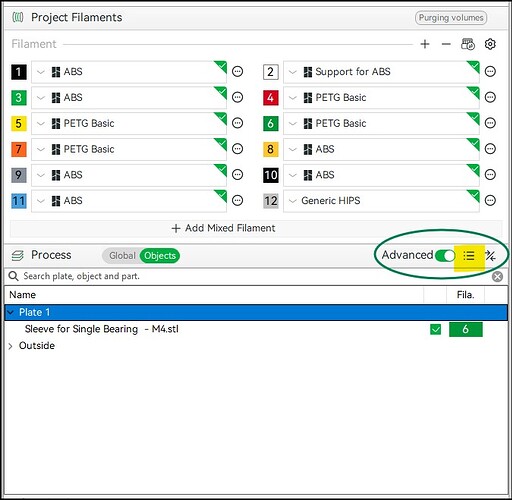This screenshot has width=512, height=500.
Task: Open more options for filament 9 ABS
Action: [x=237, y=174]
